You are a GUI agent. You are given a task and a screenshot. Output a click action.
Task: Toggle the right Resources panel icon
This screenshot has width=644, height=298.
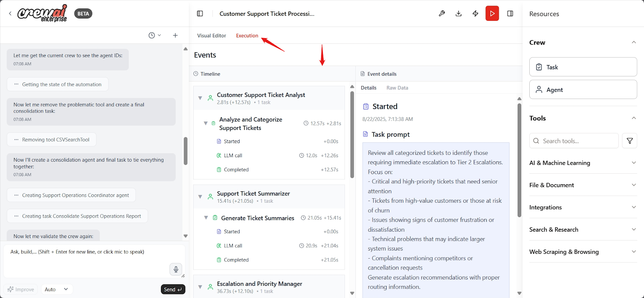coord(510,14)
